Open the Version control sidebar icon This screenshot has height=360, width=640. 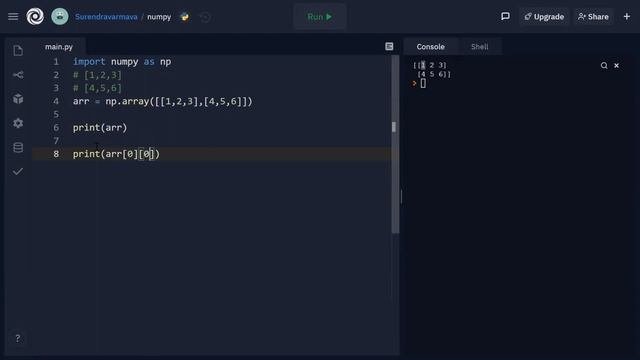18,75
